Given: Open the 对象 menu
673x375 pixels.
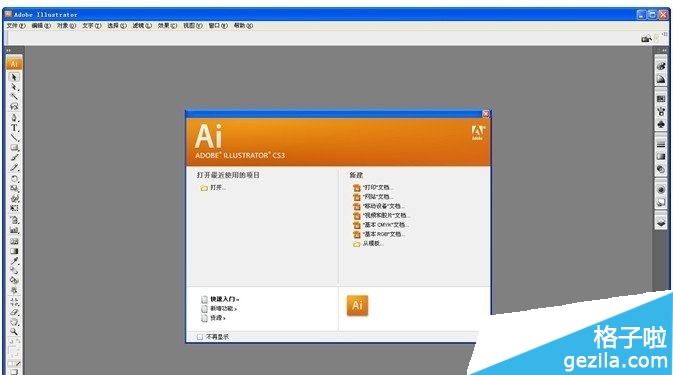Looking at the screenshot, I should (x=66, y=26).
